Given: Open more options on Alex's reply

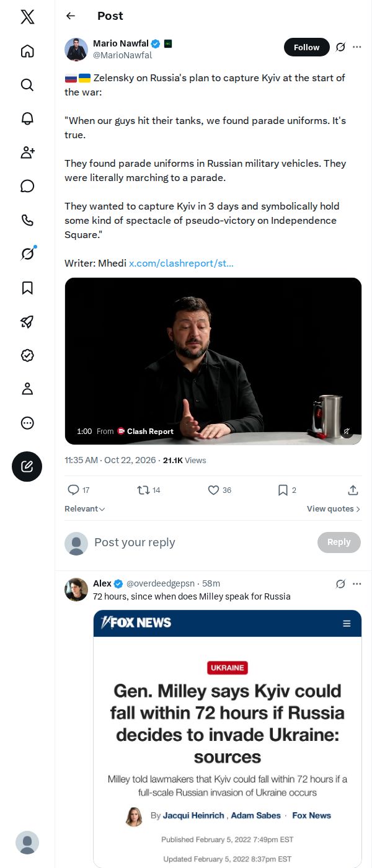Looking at the screenshot, I should tap(356, 583).
